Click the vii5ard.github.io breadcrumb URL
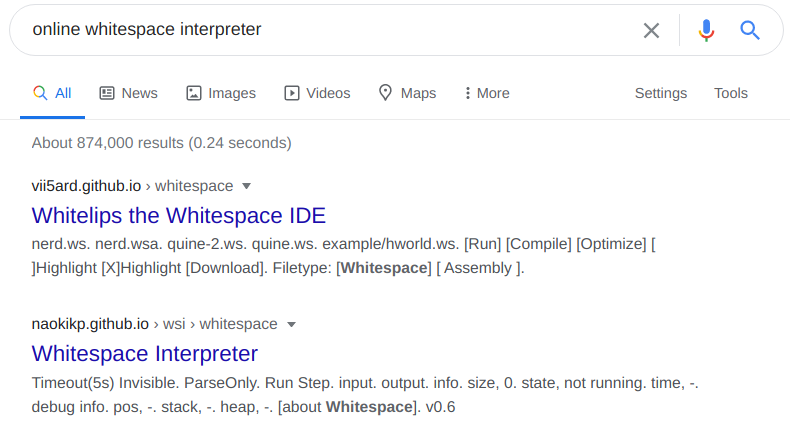Image resolution: width=790 pixels, height=436 pixels. (86, 186)
